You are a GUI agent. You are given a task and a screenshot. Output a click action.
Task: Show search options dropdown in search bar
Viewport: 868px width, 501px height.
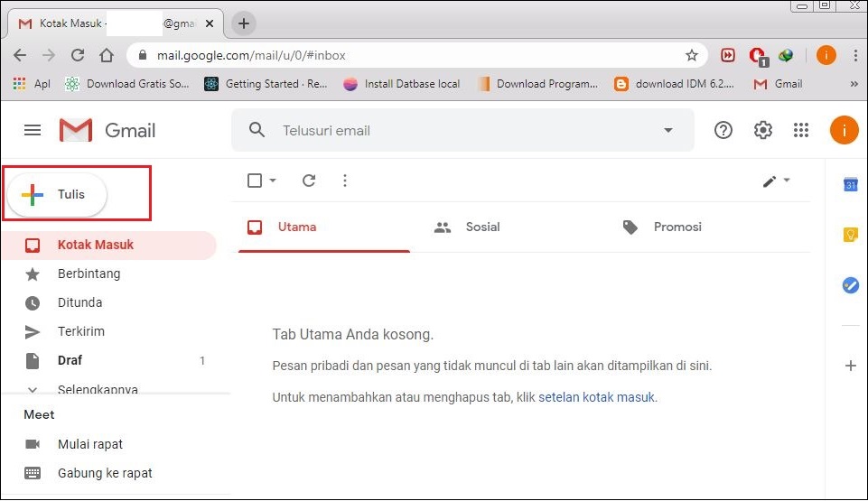tap(668, 130)
